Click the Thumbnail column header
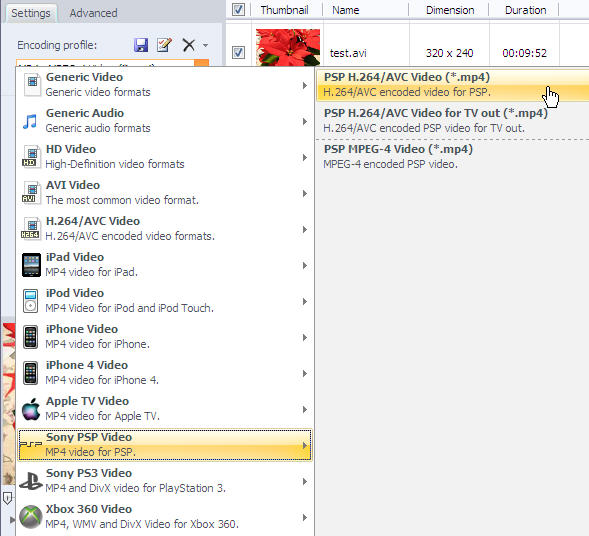Image resolution: width=589 pixels, height=536 pixels. [x=285, y=10]
